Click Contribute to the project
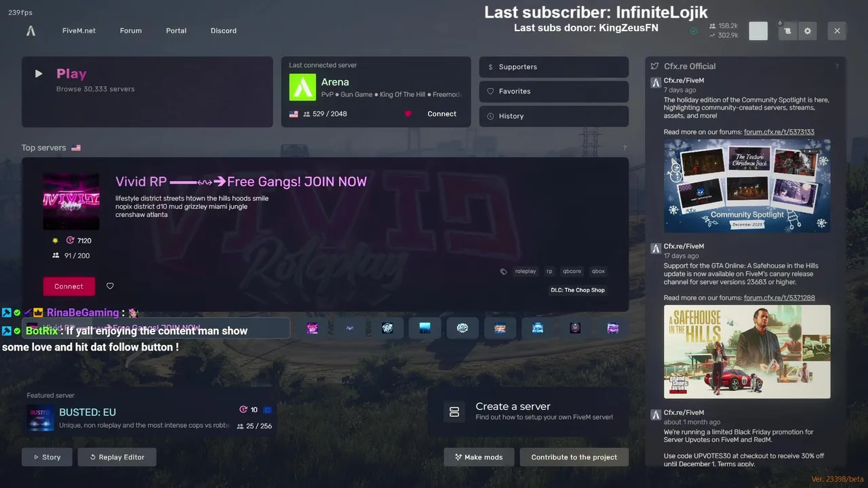 tap(574, 457)
